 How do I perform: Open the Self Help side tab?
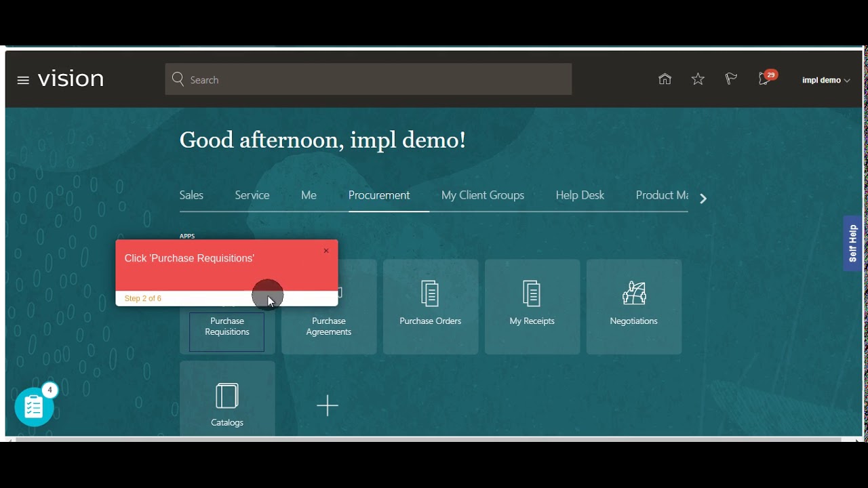(x=852, y=243)
